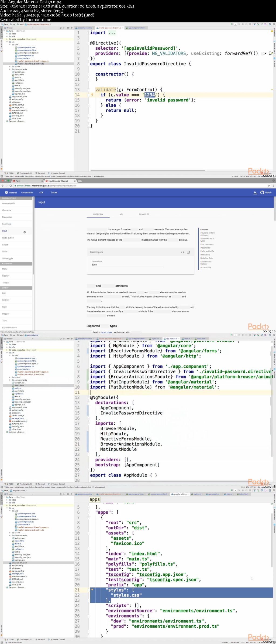Collapse the validate() method fold marker
This screenshot has width=276, height=644.
(x=88, y=90)
